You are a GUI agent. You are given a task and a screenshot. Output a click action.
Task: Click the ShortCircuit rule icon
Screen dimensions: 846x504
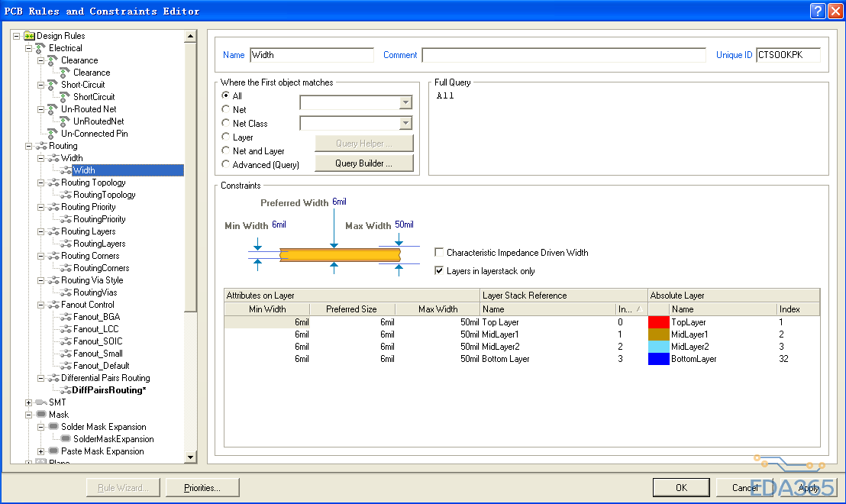[x=65, y=97]
